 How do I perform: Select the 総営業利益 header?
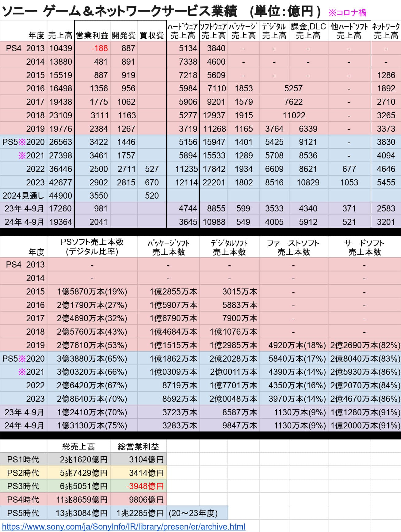coord(138,447)
